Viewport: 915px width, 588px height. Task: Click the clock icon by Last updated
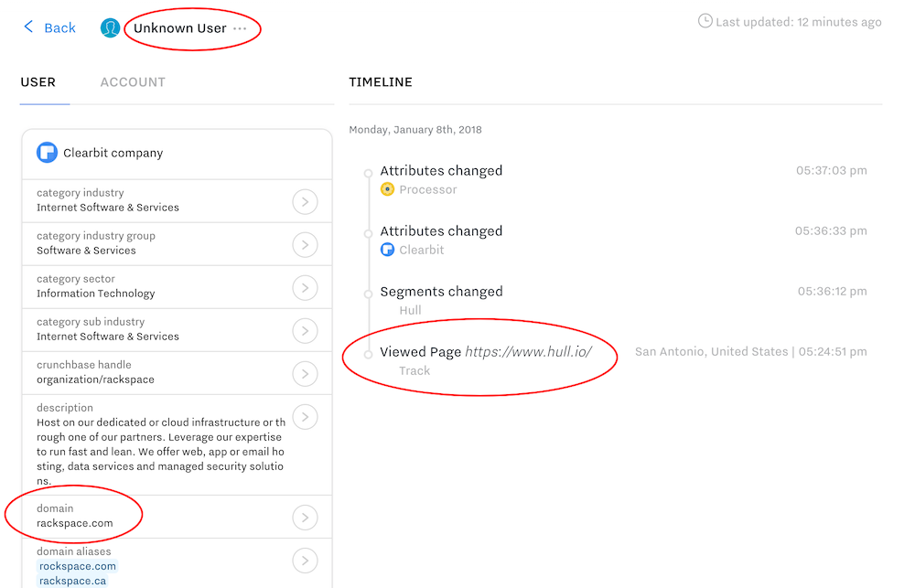[x=705, y=21]
